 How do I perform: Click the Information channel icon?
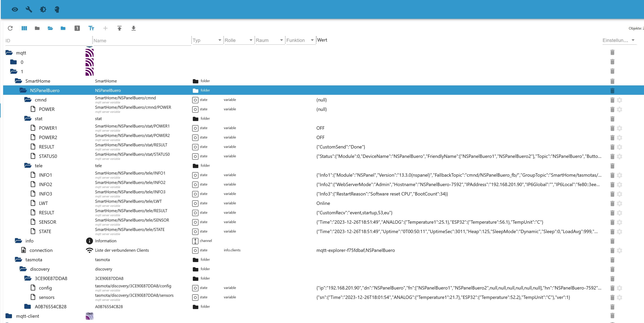coord(89,241)
